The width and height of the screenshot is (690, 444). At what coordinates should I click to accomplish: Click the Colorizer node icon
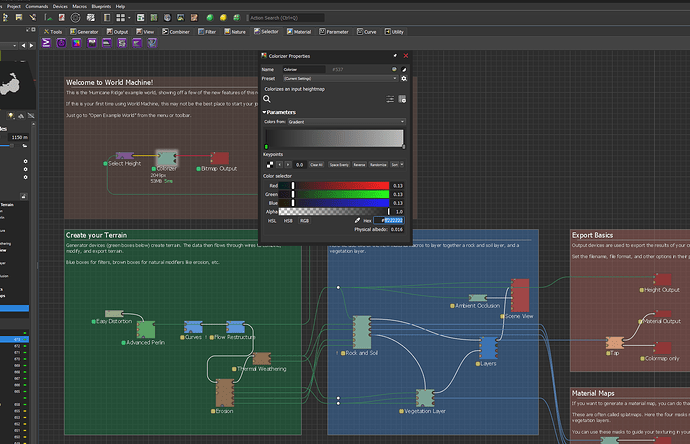pos(167,158)
